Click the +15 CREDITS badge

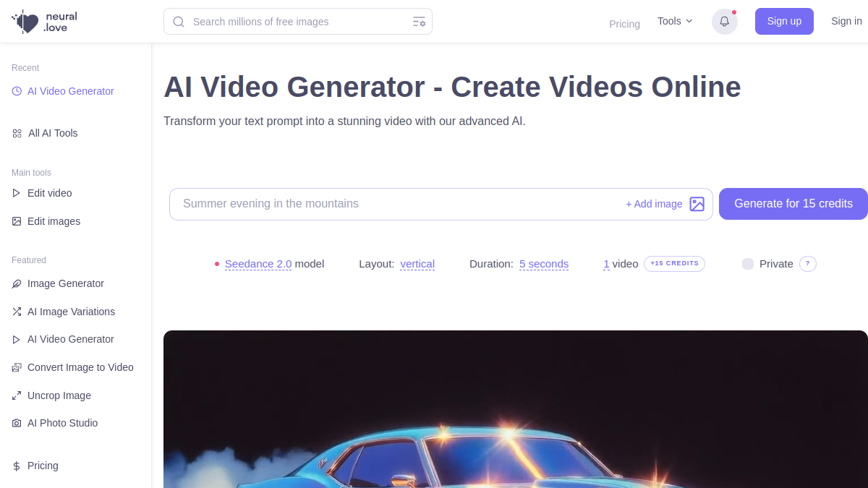[x=674, y=264]
